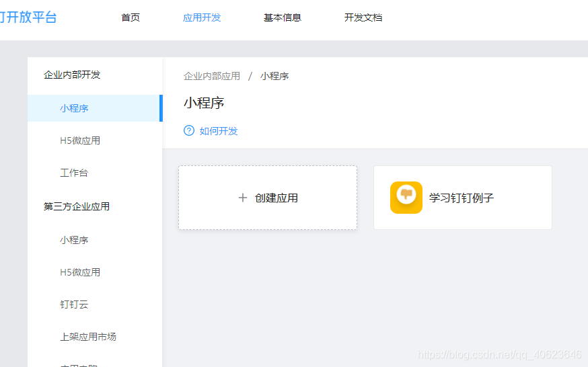Click the question mark help icon

click(189, 130)
